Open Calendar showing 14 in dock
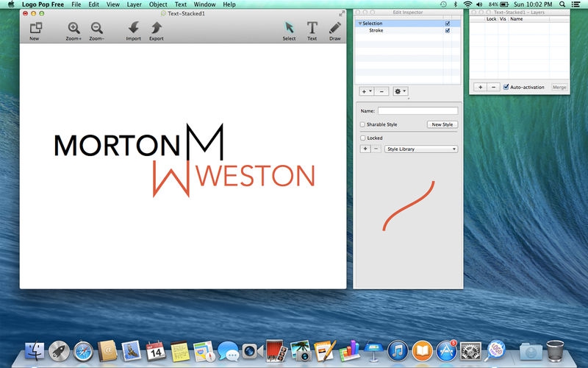This screenshot has width=588, height=368. click(156, 351)
